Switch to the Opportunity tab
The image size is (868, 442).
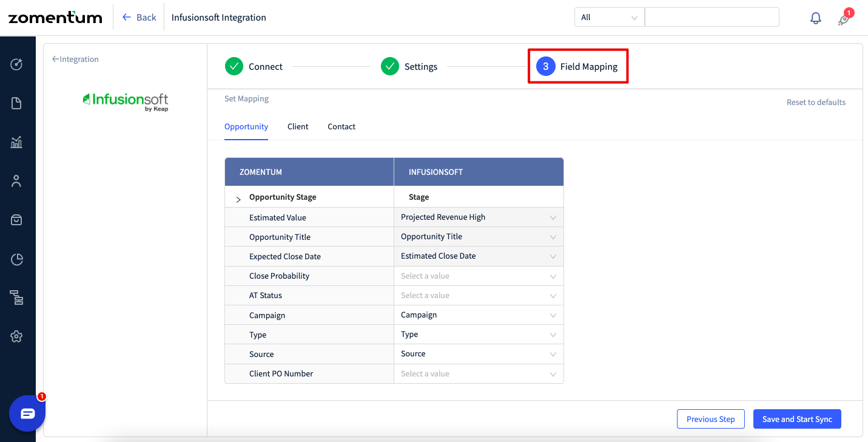click(x=246, y=126)
